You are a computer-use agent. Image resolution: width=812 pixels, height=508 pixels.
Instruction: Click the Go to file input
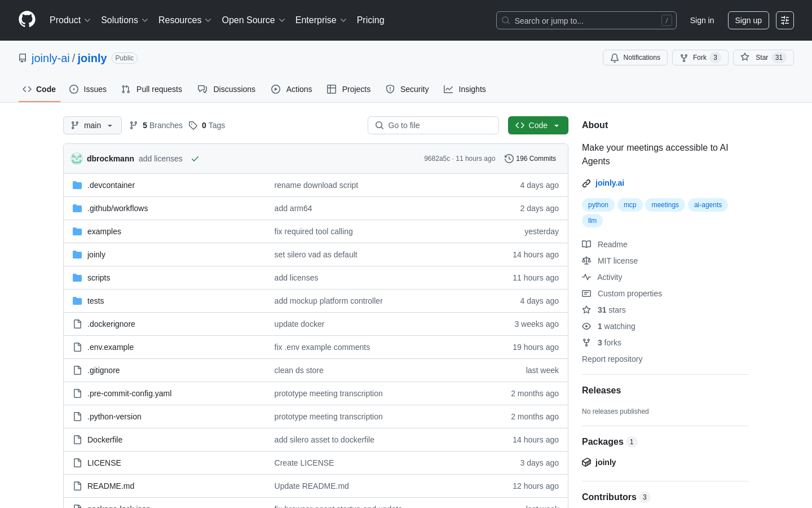(x=433, y=125)
